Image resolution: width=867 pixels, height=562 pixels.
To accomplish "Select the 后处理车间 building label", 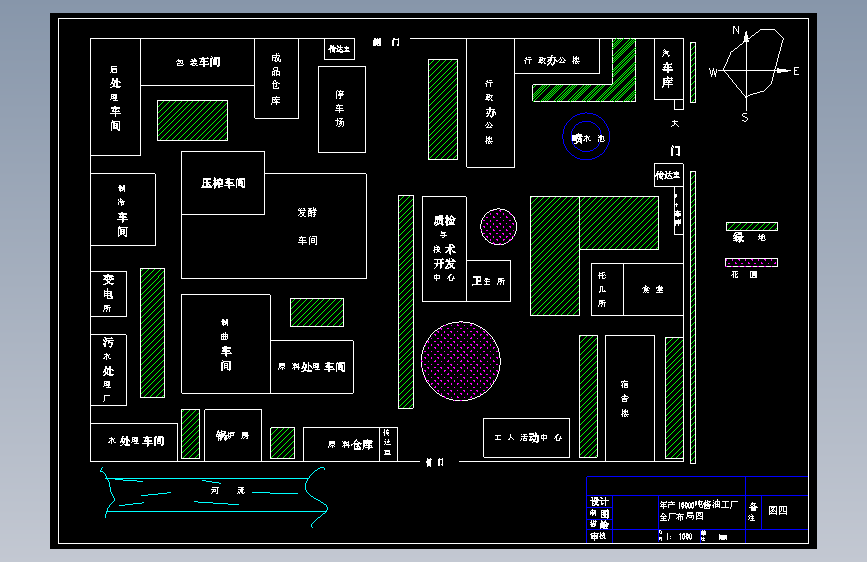I will coord(115,97).
